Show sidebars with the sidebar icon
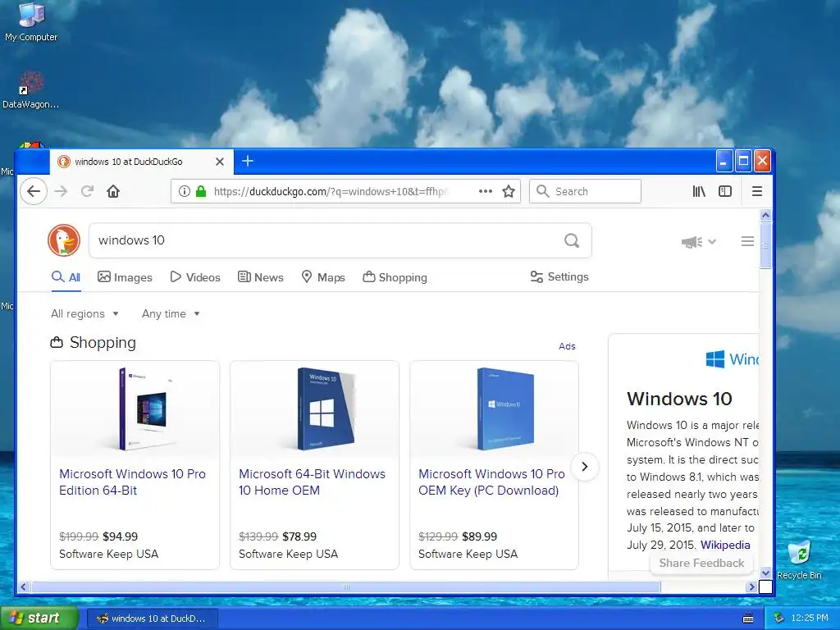Image resolution: width=840 pixels, height=630 pixels. tap(725, 191)
